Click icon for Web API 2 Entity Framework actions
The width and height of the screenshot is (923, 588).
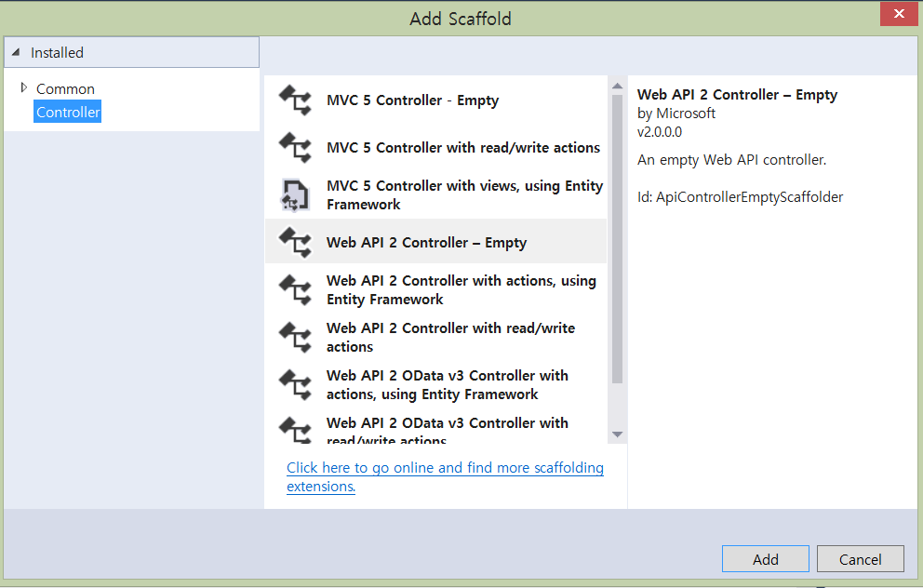click(295, 290)
